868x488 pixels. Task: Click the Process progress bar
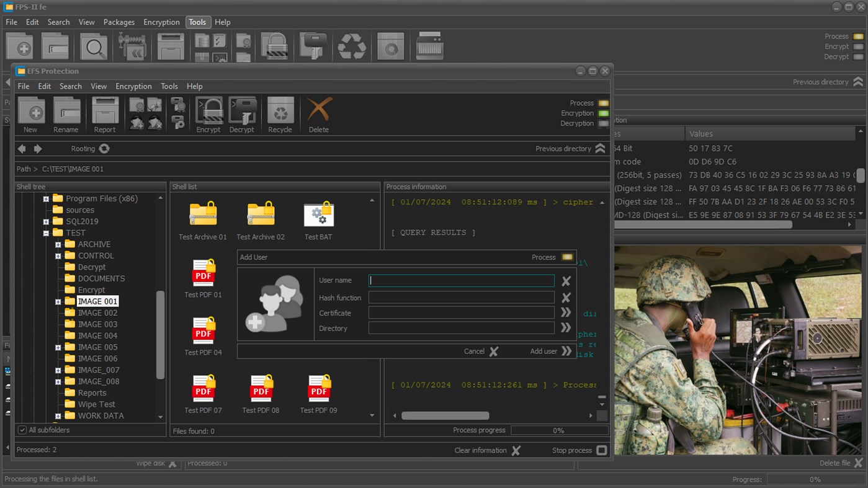[x=558, y=430]
